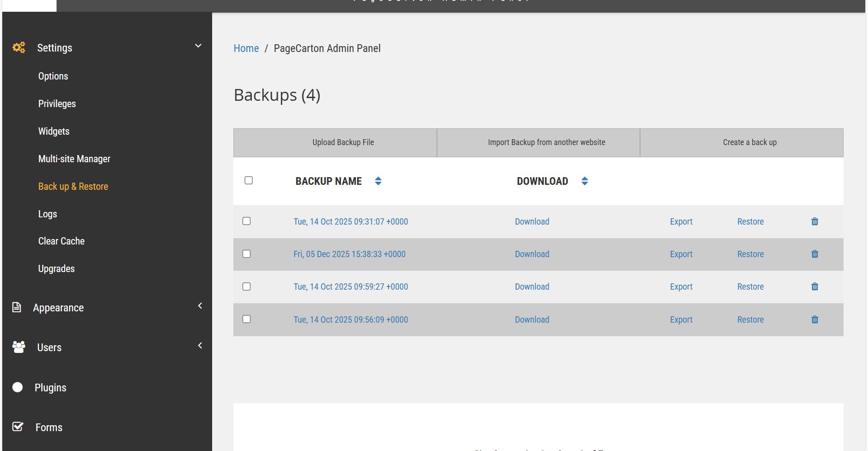Click the Forms checkmark icon
868x451 pixels.
18,427
